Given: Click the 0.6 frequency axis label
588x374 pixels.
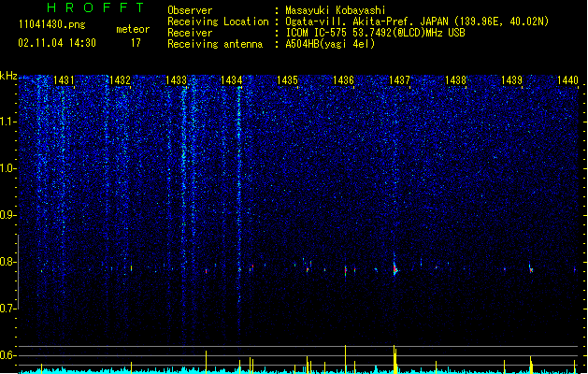Looking at the screenshot, I should click(8, 355).
